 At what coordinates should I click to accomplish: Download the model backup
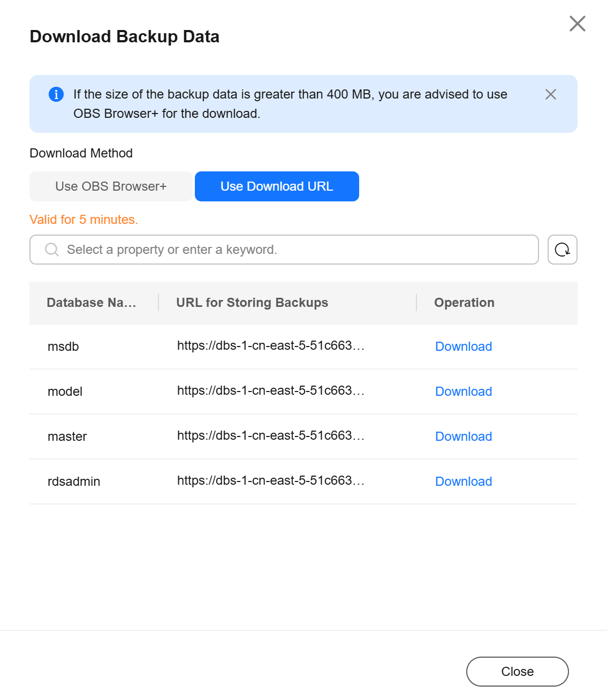click(464, 392)
